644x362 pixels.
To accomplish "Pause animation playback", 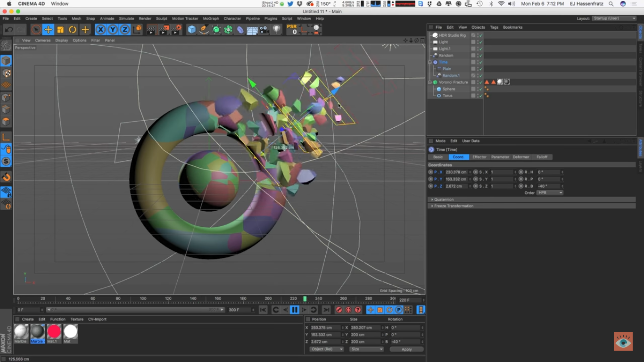I will pos(294,310).
